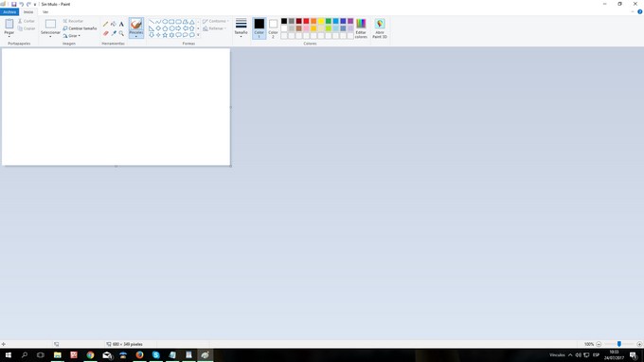Choose the straight line shape

pyautogui.click(x=152, y=22)
